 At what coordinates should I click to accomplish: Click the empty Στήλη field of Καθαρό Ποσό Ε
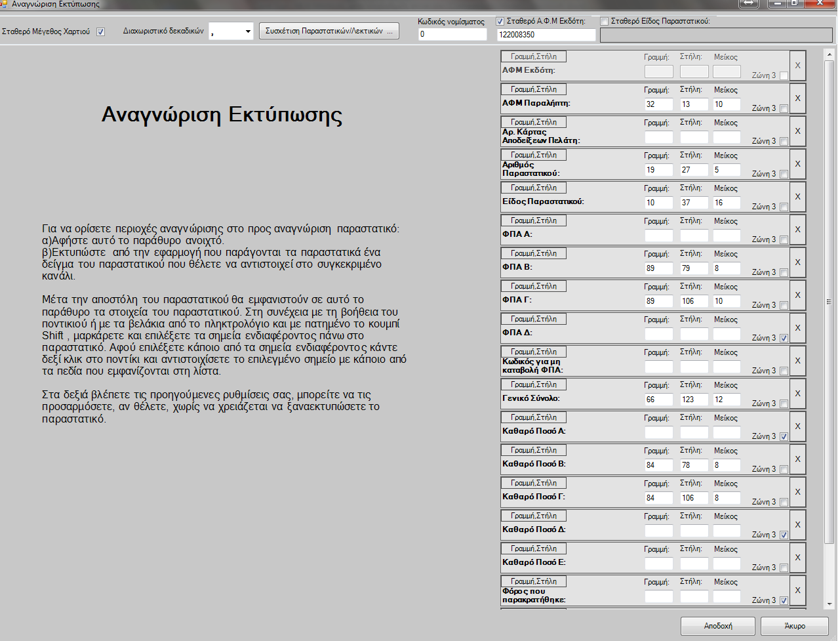[x=694, y=564]
